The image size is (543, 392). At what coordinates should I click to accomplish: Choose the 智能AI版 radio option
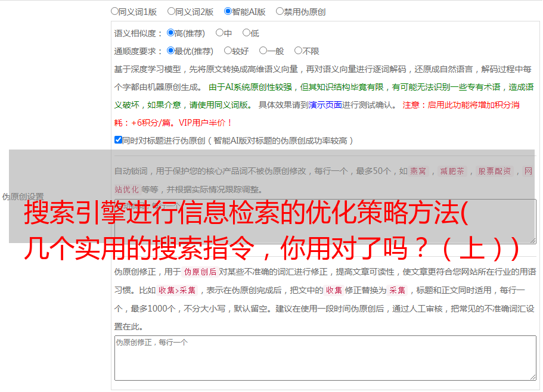click(228, 11)
